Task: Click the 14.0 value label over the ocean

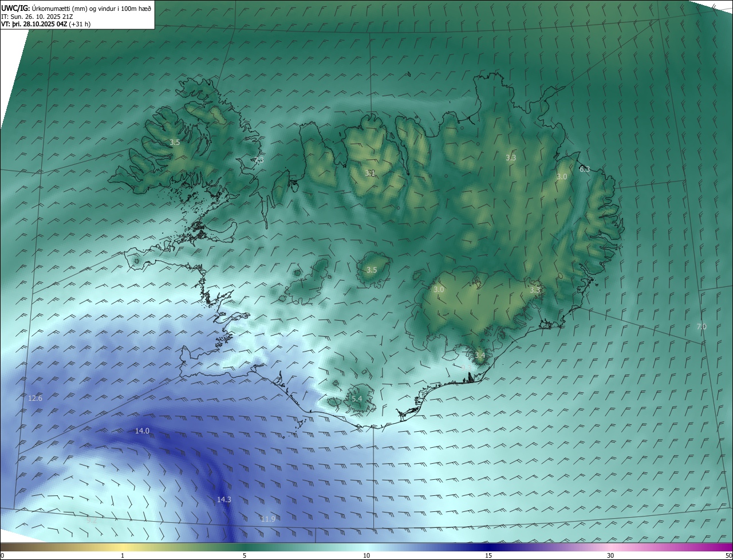Action: [142, 431]
